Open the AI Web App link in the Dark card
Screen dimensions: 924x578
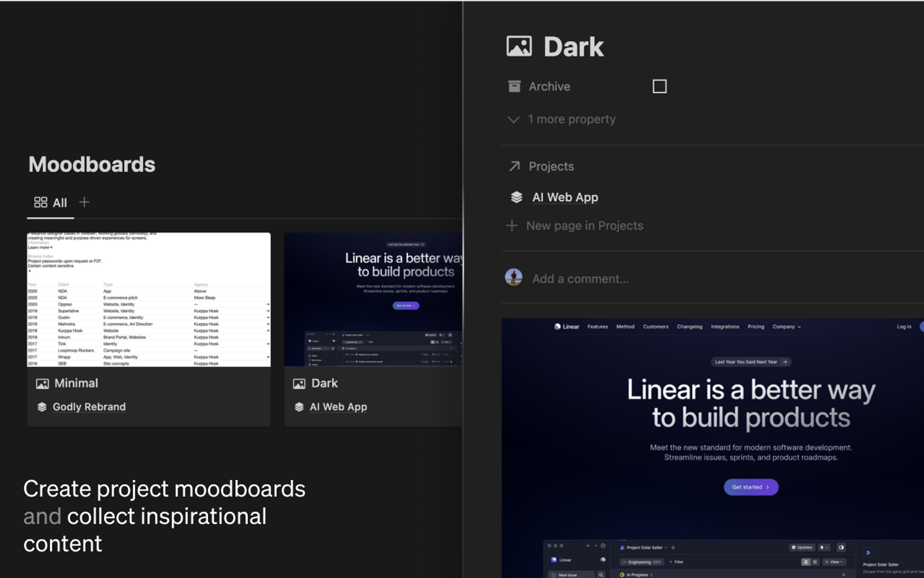(x=338, y=407)
